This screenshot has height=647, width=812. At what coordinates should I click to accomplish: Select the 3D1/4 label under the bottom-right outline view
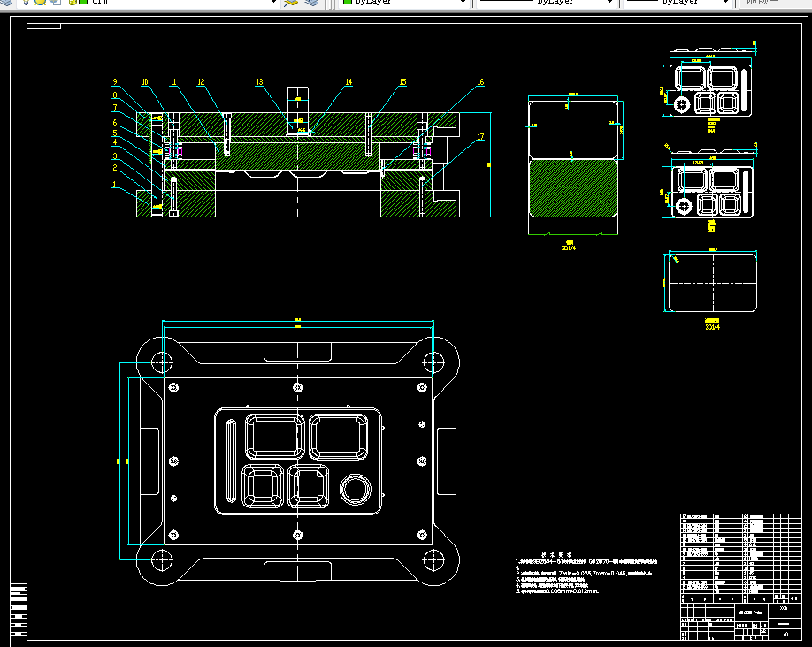click(x=713, y=327)
